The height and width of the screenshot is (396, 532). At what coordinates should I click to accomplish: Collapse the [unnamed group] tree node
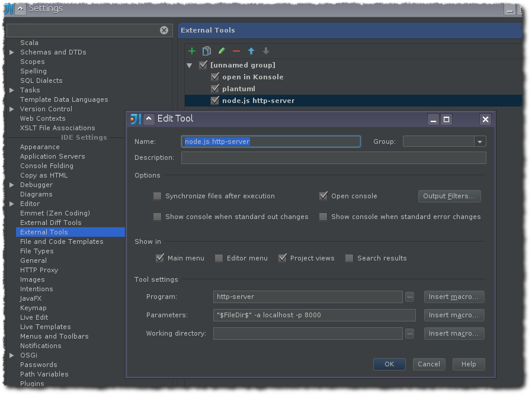coord(190,66)
